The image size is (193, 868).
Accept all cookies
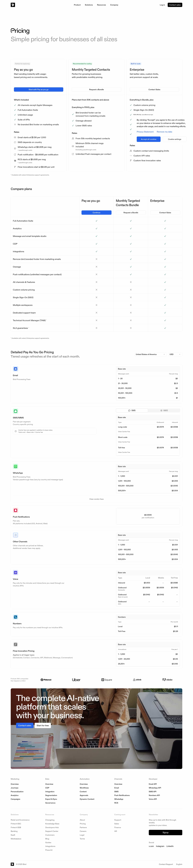pyautogui.click(x=149, y=139)
